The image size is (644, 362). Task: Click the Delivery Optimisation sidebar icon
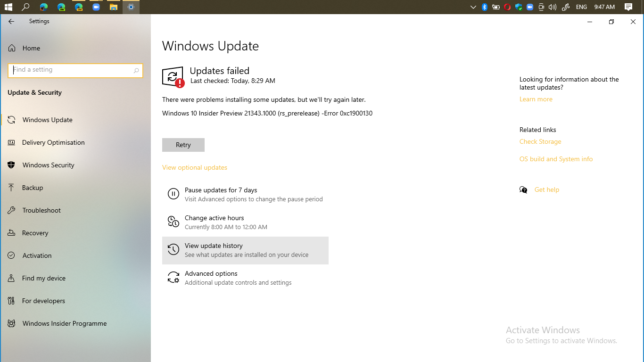12,142
